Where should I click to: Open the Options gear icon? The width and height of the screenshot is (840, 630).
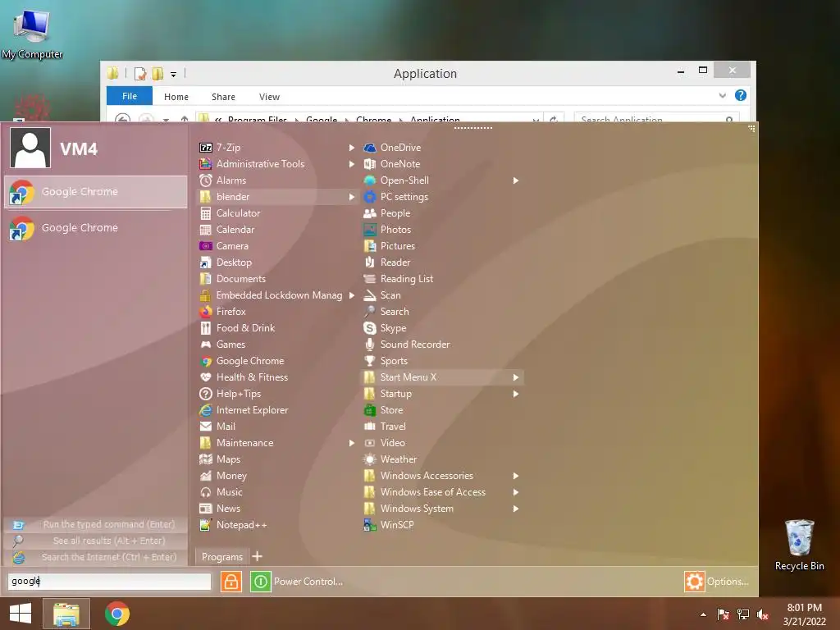(x=694, y=582)
